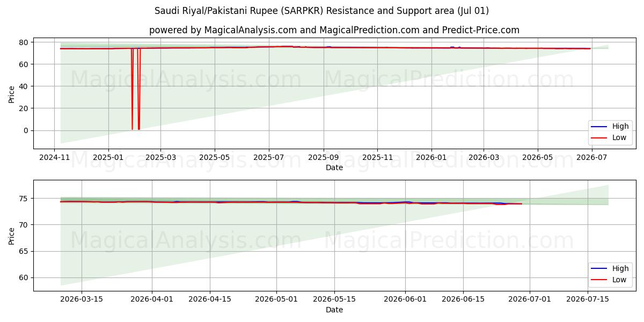Click the '2026-05-15' tick label
Viewport: 644px width, 322px height.
click(334, 299)
